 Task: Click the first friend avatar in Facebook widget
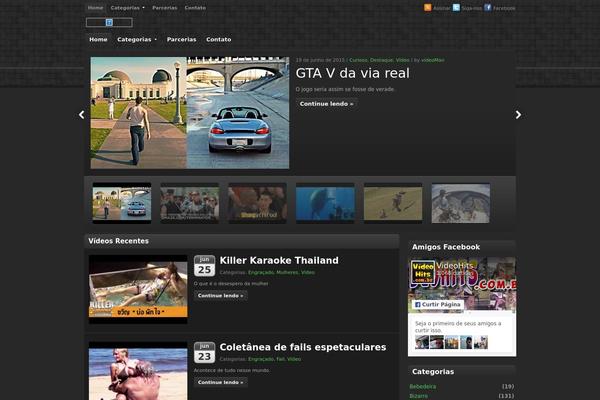pos(422,342)
